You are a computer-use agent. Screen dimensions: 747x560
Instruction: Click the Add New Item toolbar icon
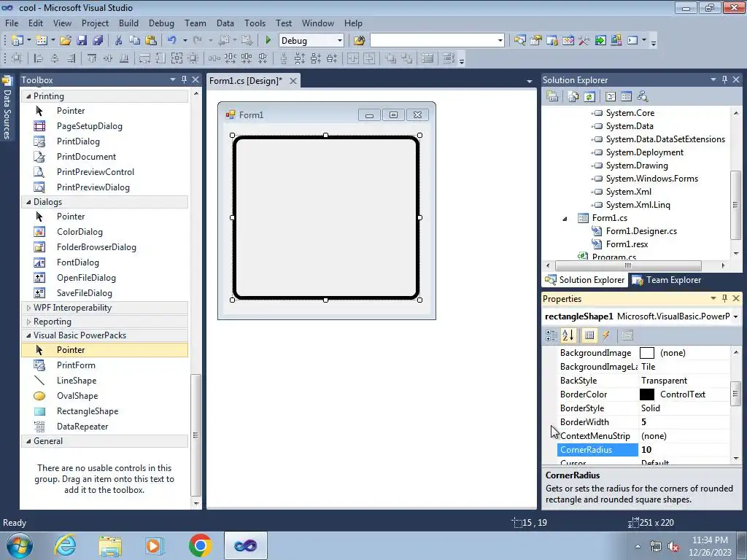pos(41,41)
